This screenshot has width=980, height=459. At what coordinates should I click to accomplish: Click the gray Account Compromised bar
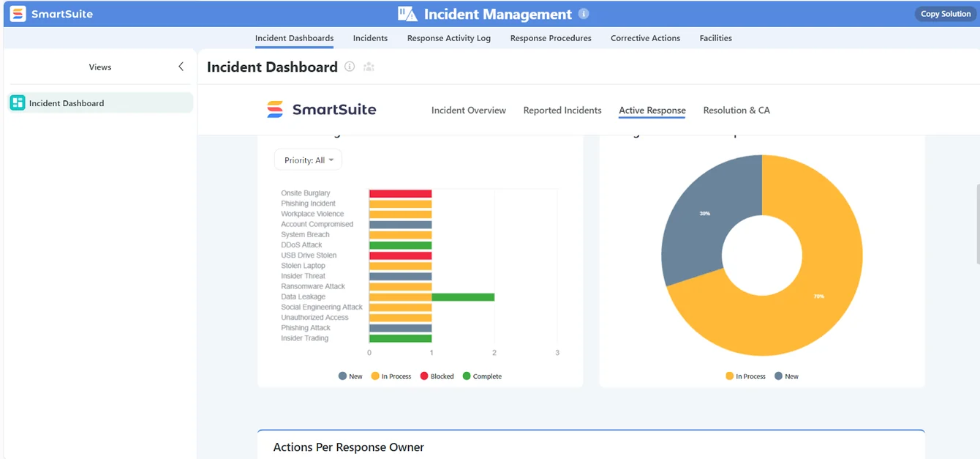[400, 225]
